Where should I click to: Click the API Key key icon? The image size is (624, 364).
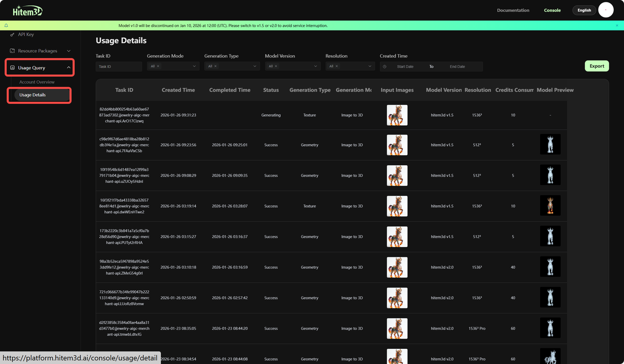point(12,35)
